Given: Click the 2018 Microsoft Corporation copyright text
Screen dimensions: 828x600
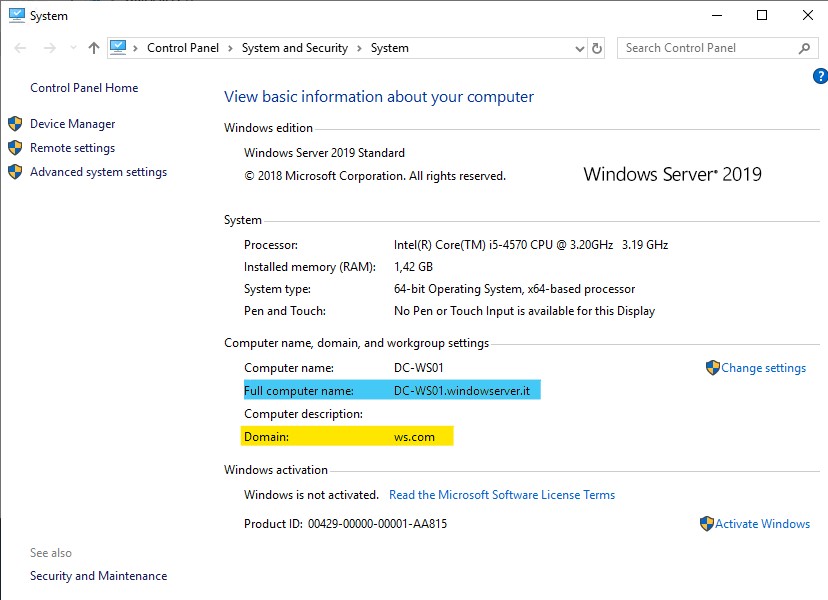Looking at the screenshot, I should (375, 176).
